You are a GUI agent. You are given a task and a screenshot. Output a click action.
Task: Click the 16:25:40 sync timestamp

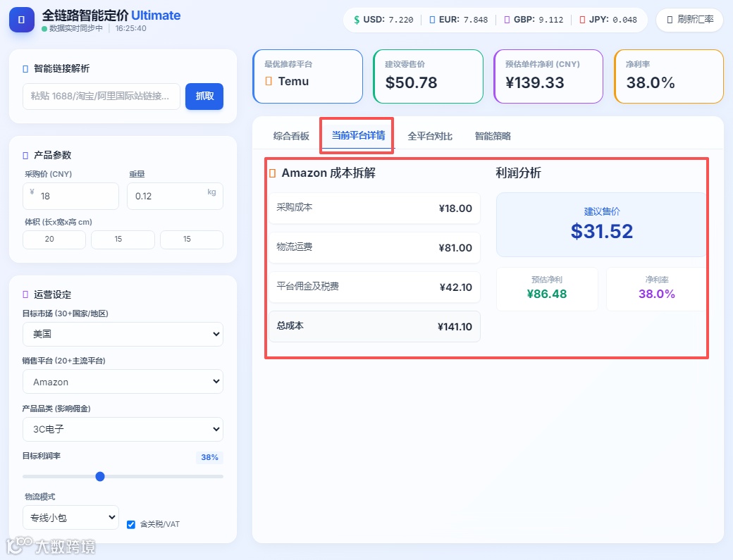click(131, 28)
